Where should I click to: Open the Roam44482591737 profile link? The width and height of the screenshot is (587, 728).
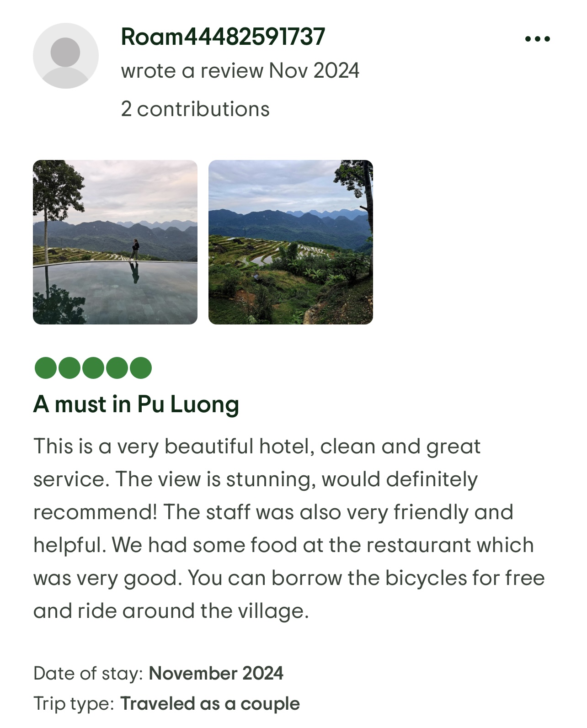click(223, 37)
